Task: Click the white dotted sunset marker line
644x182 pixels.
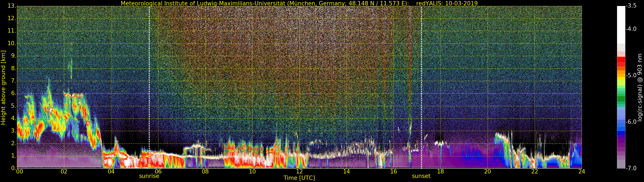Action: 421,87
